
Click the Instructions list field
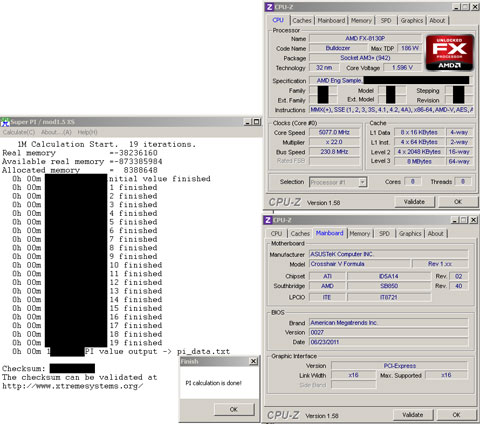click(x=391, y=110)
